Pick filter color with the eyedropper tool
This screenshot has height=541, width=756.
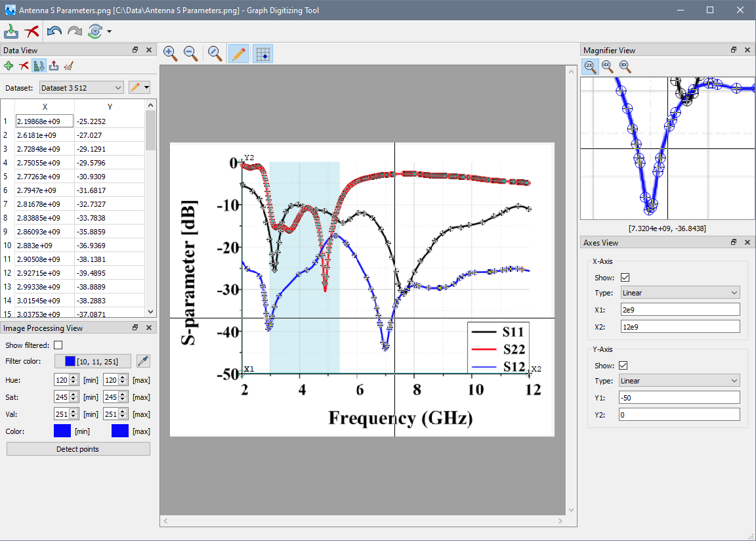[142, 361]
